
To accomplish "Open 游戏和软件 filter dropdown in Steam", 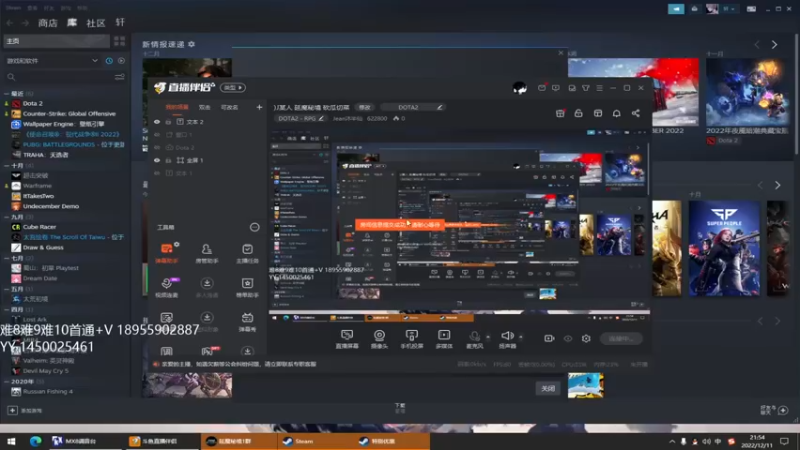I will [x=52, y=61].
